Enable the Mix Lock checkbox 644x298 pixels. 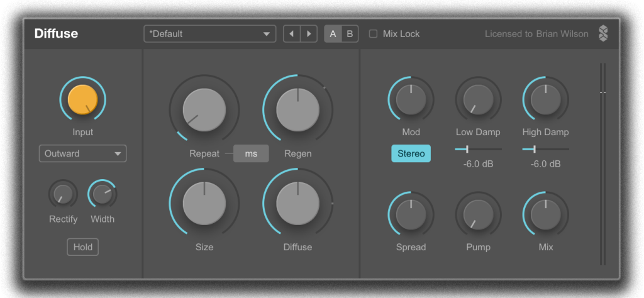(x=373, y=34)
